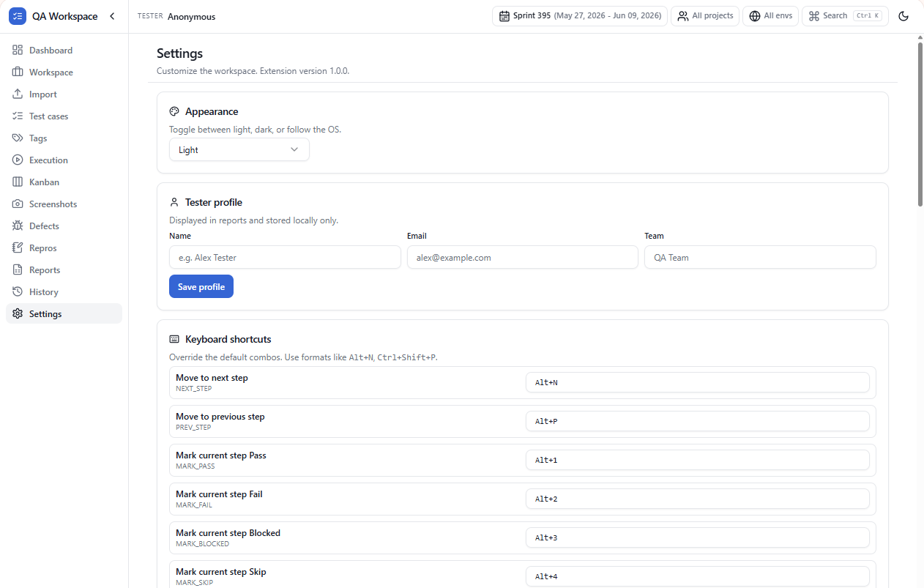
Task: Open the All projects filter
Action: coord(705,16)
